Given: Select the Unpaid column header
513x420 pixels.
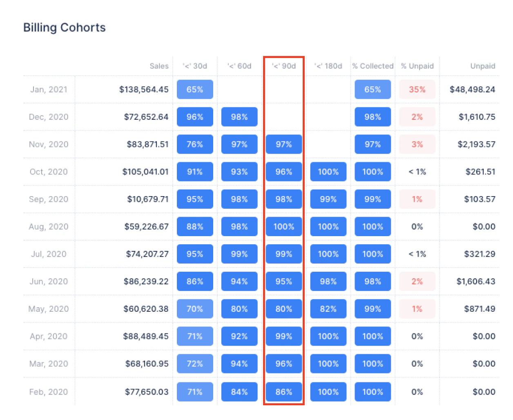Looking at the screenshot, I should coord(483,66).
